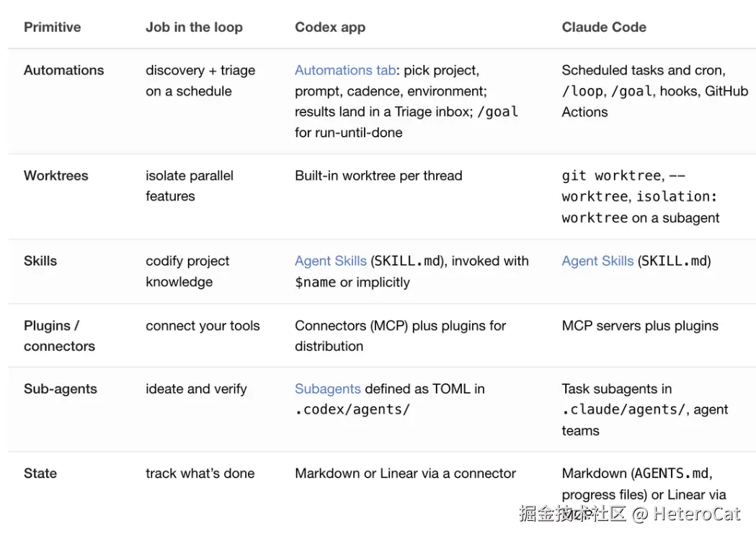
Task: Click the MCP servers plus plugins cell
Action: click(640, 326)
